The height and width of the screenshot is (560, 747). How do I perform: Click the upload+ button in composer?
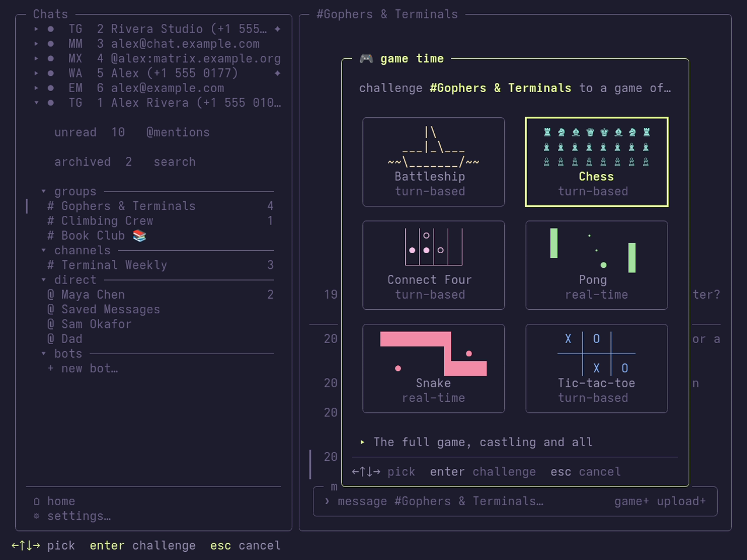click(x=681, y=502)
